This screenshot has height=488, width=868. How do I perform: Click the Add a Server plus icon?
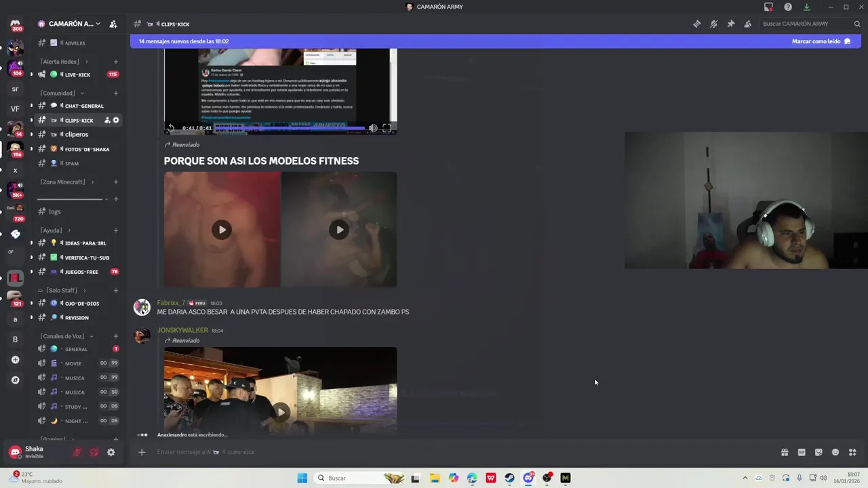coord(15,360)
